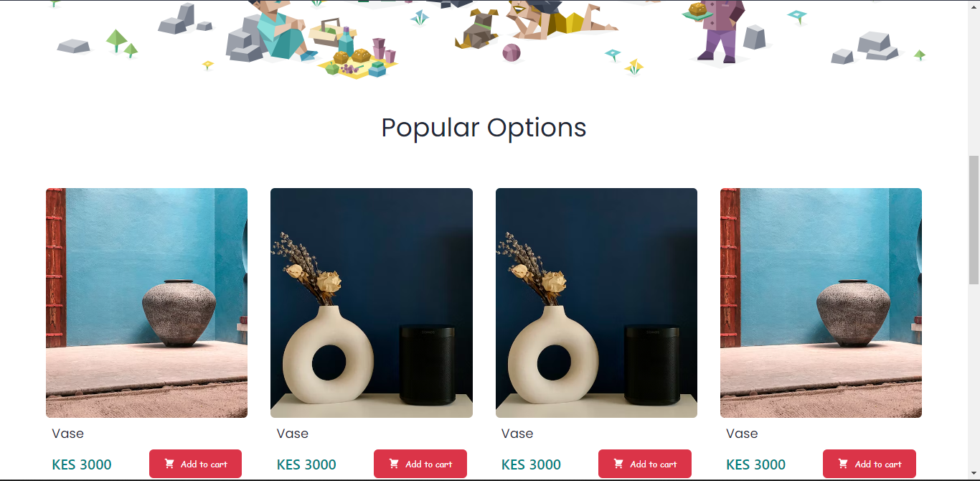
Task: Click the first product's KES 3000 price
Action: 82,464
